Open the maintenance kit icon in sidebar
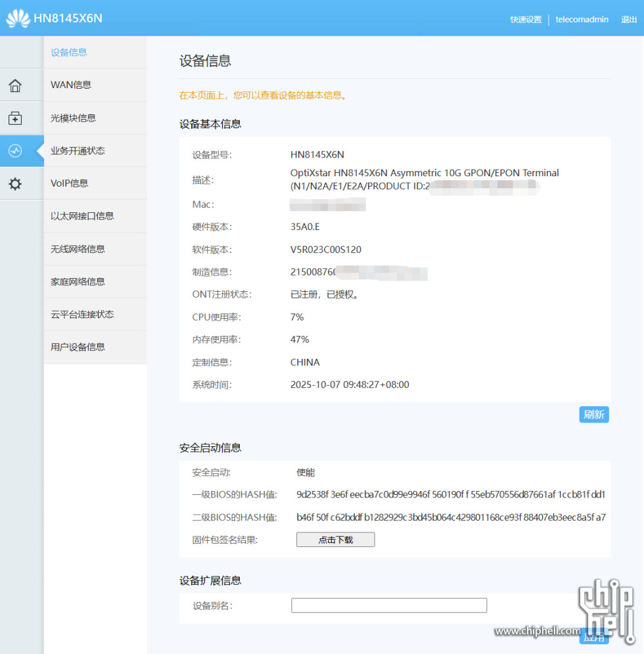 15,118
